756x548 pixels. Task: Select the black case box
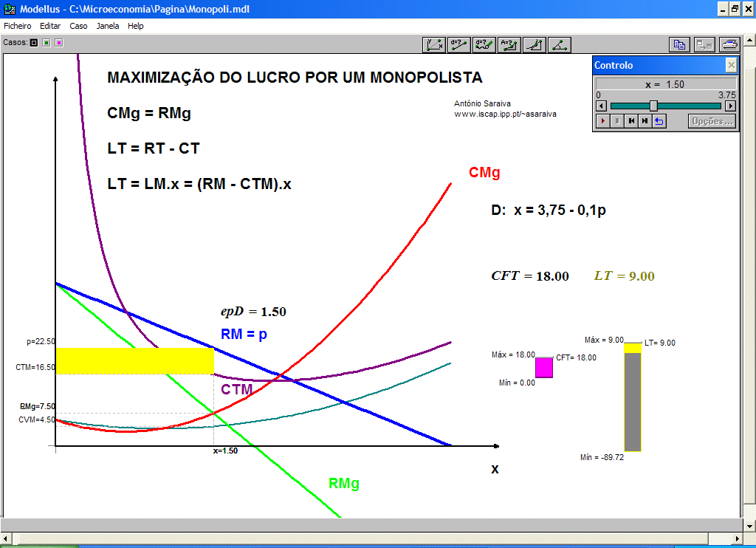point(34,43)
